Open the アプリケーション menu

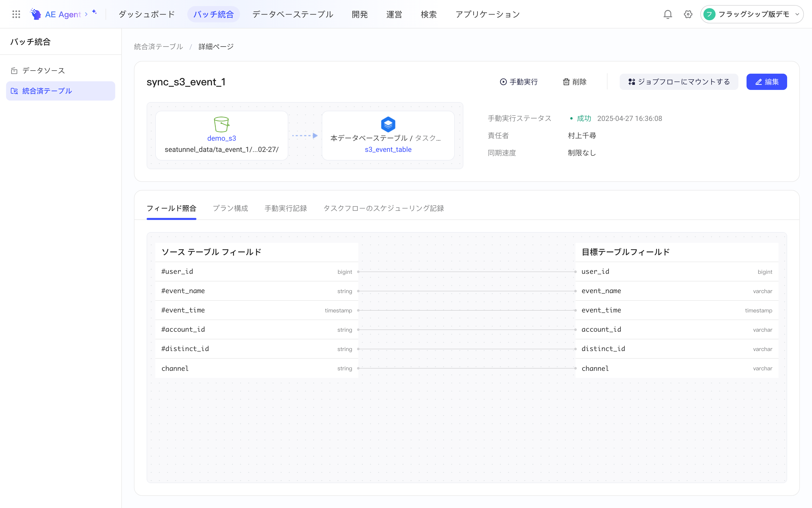(x=487, y=14)
